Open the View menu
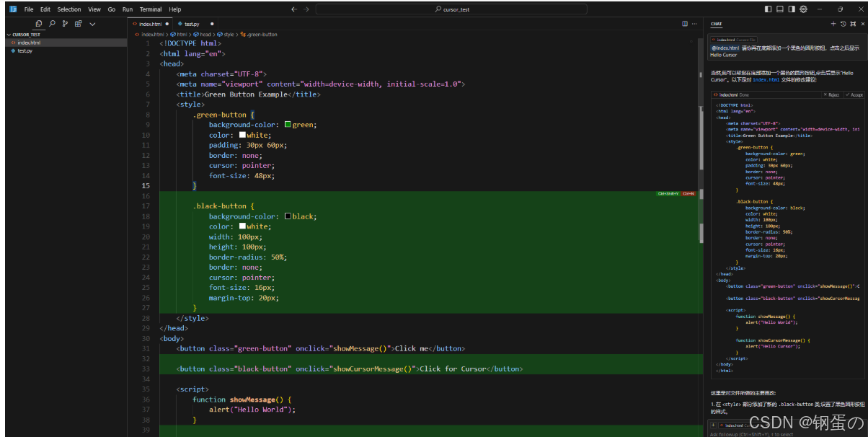The width and height of the screenshot is (868, 437). tap(94, 9)
